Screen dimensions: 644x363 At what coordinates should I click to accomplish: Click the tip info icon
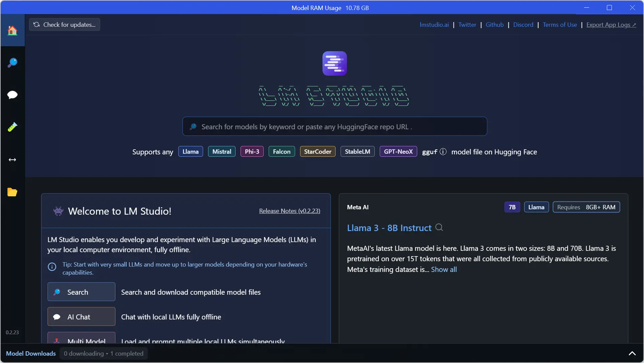52,267
